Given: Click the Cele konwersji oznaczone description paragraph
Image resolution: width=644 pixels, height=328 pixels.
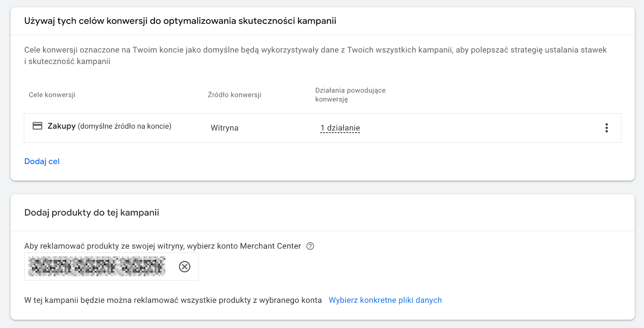Looking at the screenshot, I should [x=316, y=55].
